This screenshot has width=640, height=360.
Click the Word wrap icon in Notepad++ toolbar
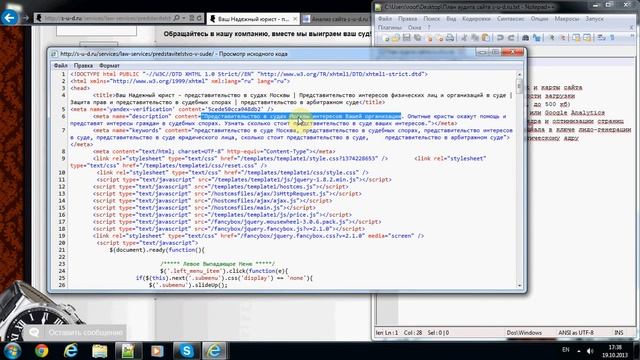(601, 38)
